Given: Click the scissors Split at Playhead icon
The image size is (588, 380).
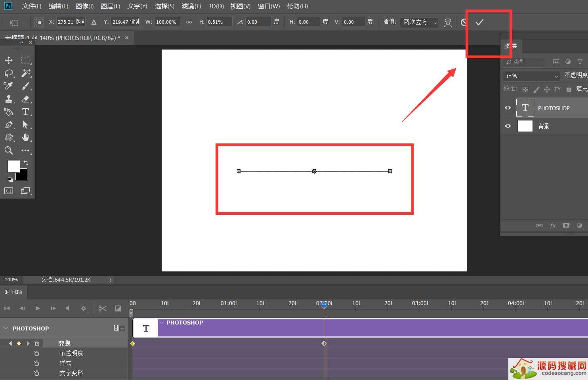Looking at the screenshot, I should (x=102, y=308).
